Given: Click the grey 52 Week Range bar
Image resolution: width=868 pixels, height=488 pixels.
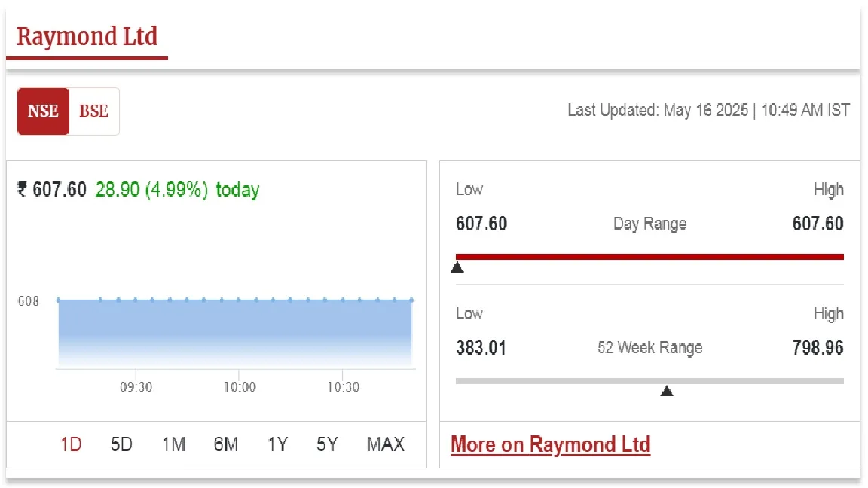Looking at the screenshot, I should coord(649,381).
